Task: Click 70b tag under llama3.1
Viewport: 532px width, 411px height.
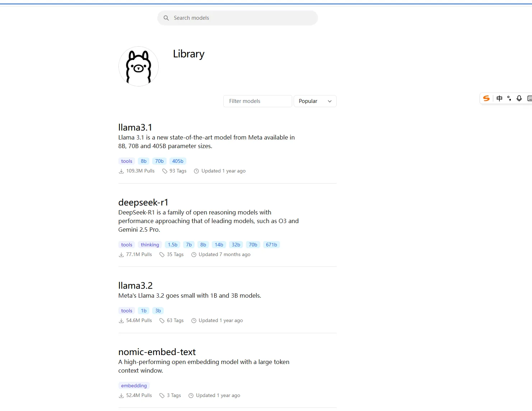Action: tap(159, 161)
